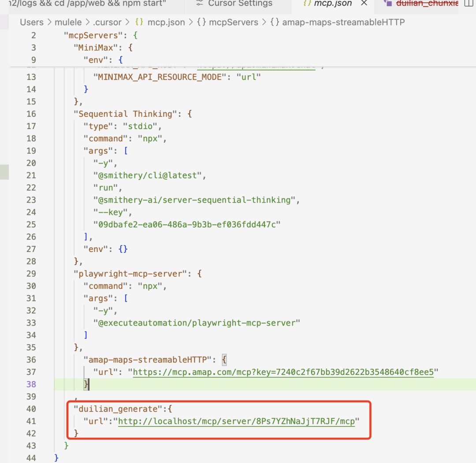Viewport: 476px width, 463px height.
Task: Click the "09dbafe2-ea06-486a-9b3b-ef036fdd447c" key value
Action: point(187,225)
